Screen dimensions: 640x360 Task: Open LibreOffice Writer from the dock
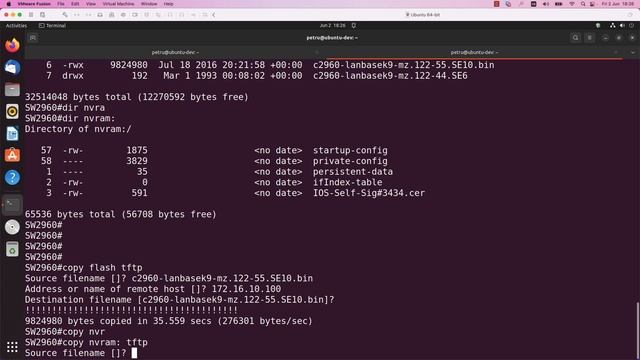tap(12, 133)
